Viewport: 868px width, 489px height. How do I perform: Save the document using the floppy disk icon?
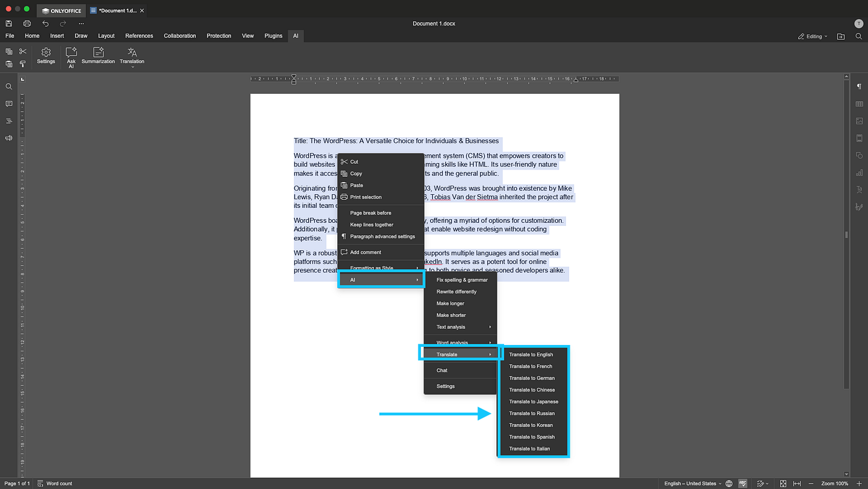9,24
